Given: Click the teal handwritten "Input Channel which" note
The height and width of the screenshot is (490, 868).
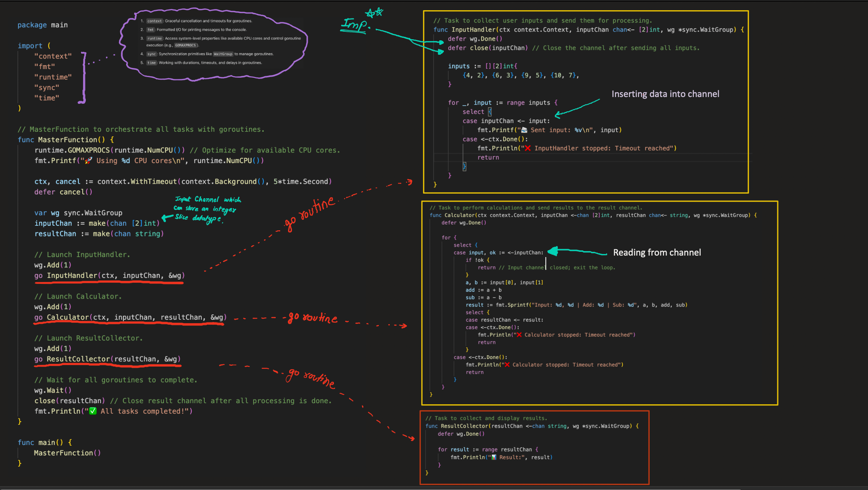Looking at the screenshot, I should pos(207,199).
